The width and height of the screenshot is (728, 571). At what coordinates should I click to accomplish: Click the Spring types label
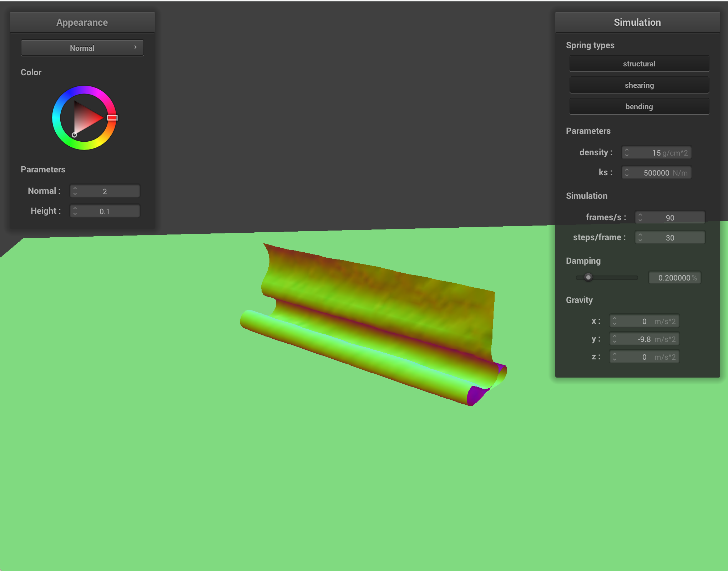[x=590, y=45]
